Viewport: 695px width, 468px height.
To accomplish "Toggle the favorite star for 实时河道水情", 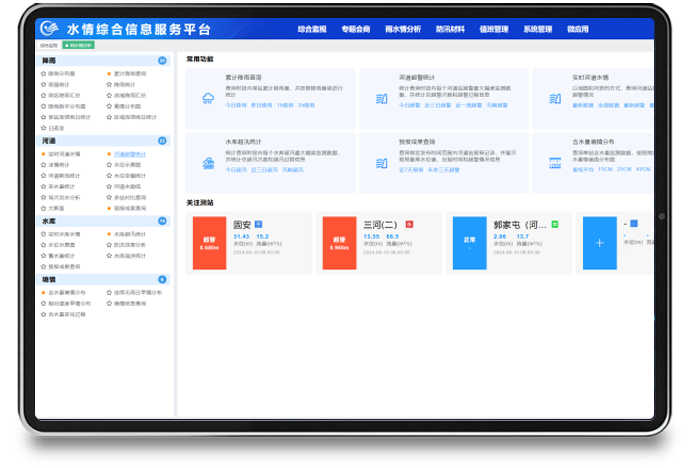I will click(x=44, y=154).
